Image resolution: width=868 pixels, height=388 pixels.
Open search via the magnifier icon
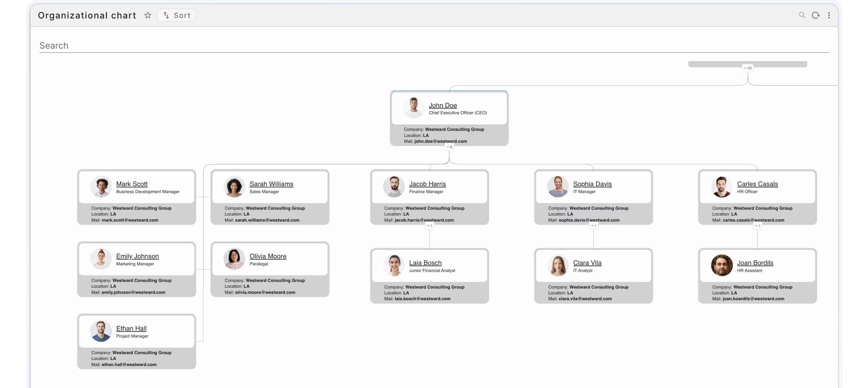coord(802,15)
